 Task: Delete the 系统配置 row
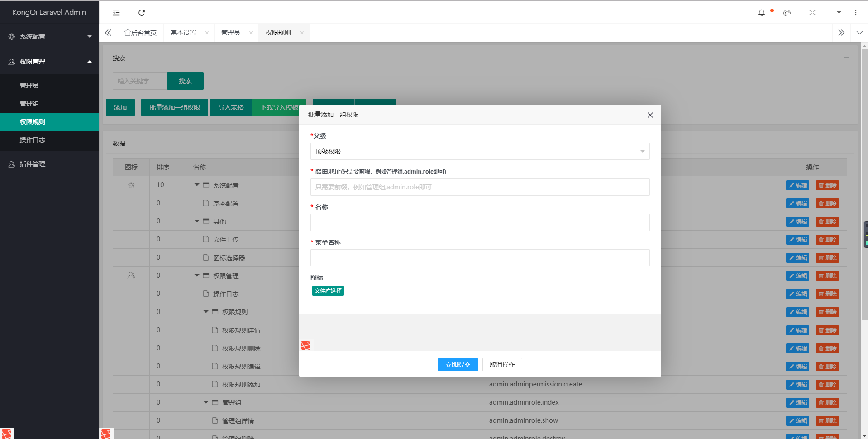point(827,185)
